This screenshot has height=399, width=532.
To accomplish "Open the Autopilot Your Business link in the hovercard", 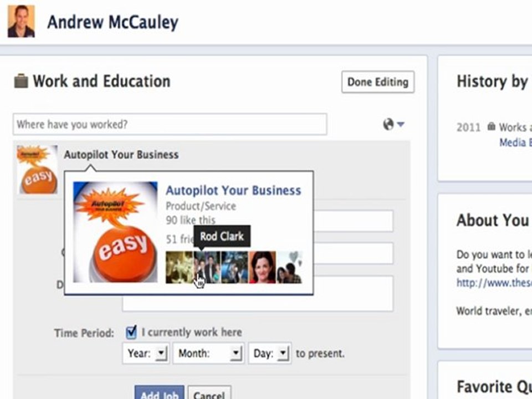I will pos(233,190).
